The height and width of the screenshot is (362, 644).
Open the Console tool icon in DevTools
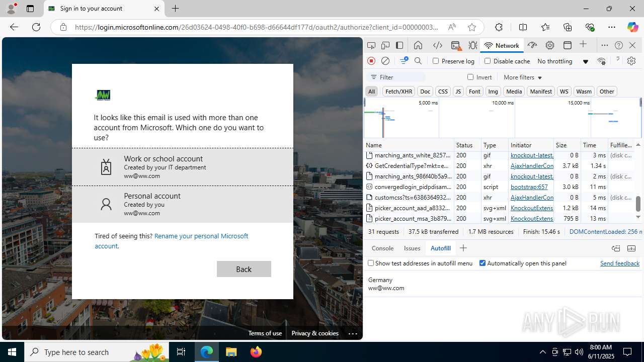(x=456, y=45)
